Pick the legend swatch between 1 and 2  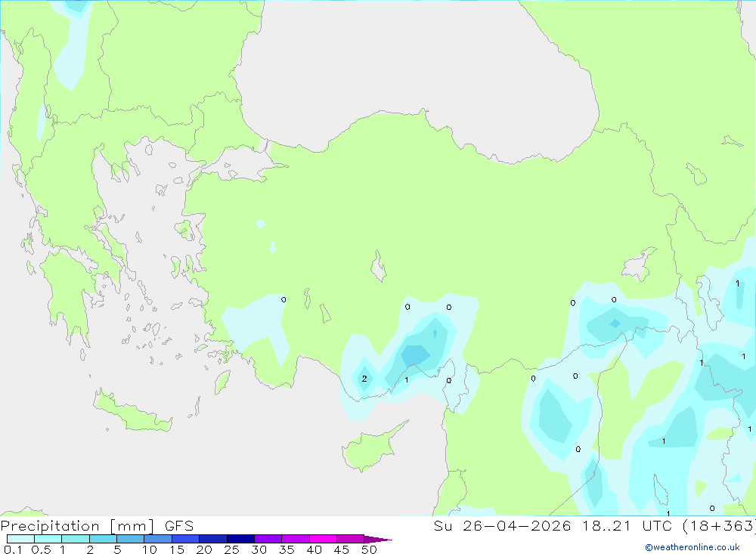[76, 539]
